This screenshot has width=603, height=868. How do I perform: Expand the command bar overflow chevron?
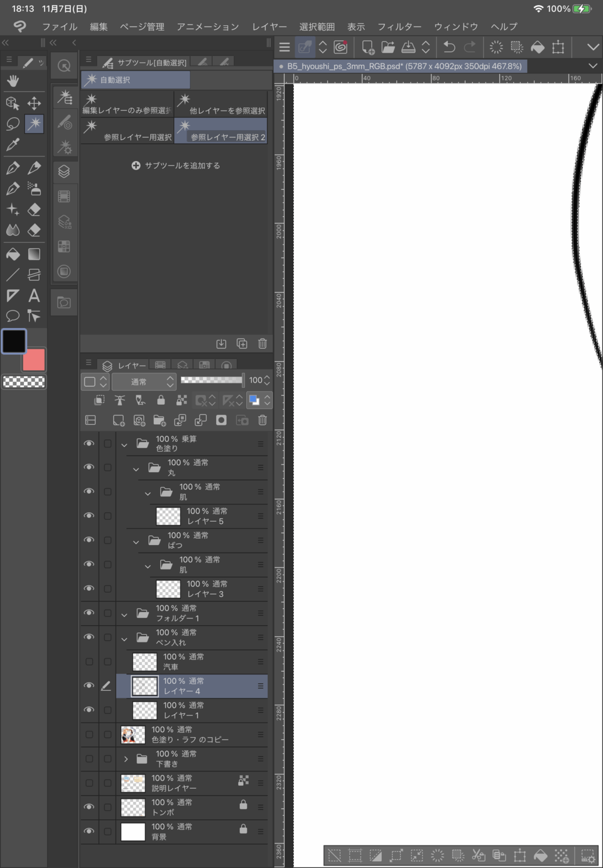593,47
